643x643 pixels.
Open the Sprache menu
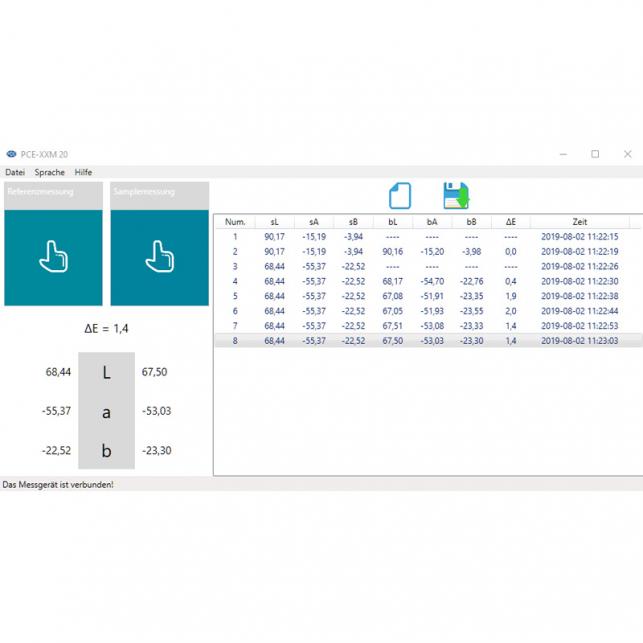[50, 172]
